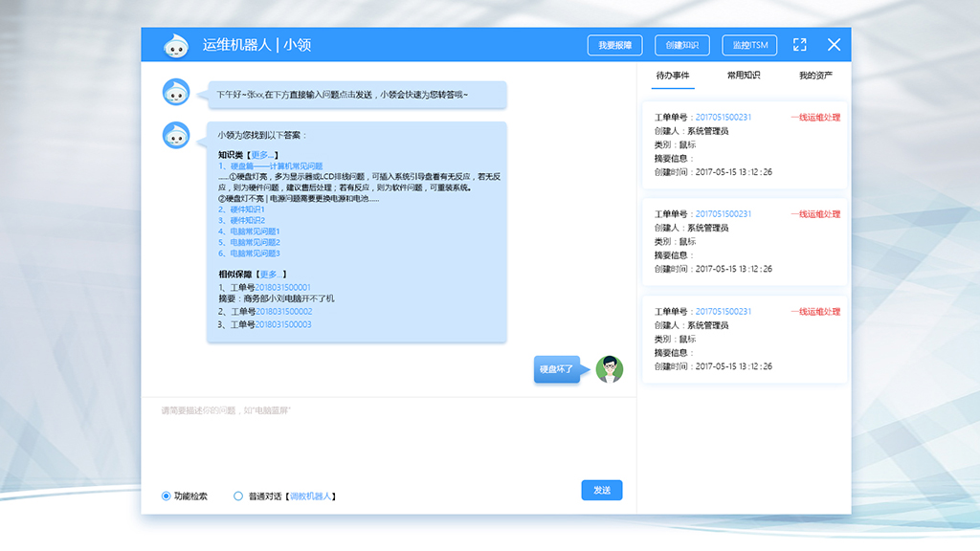Click the robot logo in the header
The width and height of the screenshot is (980, 551).
pyautogui.click(x=176, y=45)
